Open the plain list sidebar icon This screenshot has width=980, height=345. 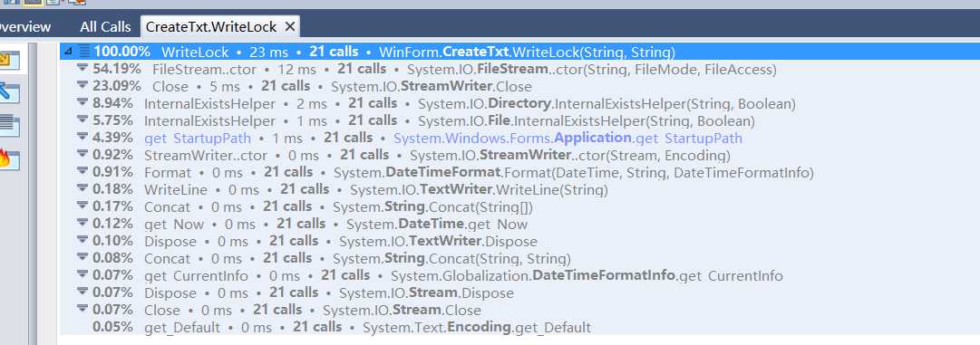9,125
